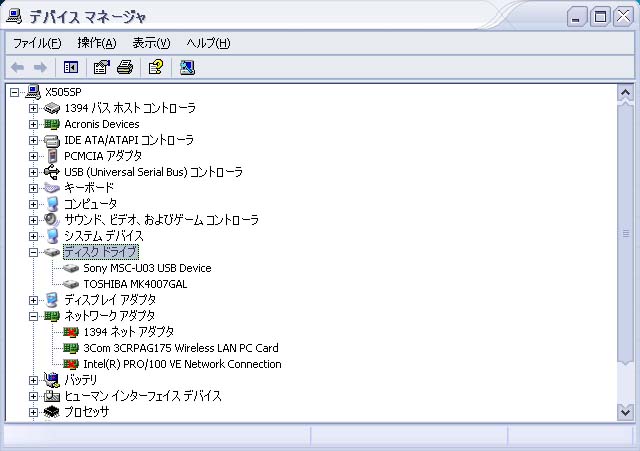Click the Back arrow toolbar button
Viewport: 640px width, 451px height.
coord(18,67)
